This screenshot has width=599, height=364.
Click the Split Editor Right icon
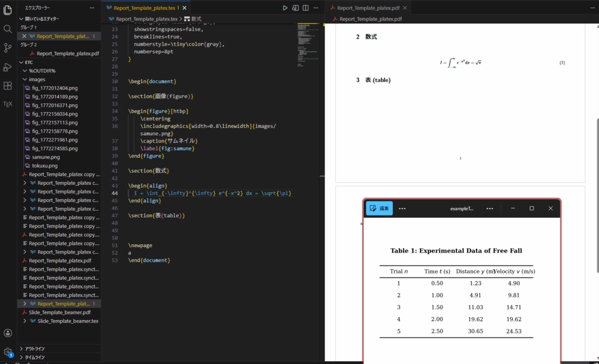[305, 8]
